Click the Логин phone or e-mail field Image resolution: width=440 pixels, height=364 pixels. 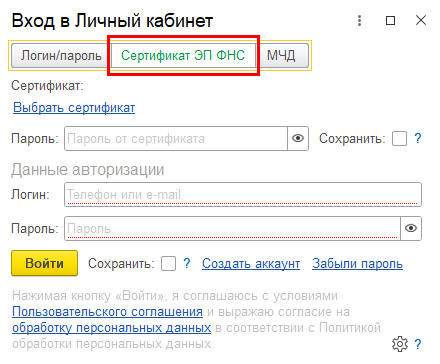tap(243, 194)
